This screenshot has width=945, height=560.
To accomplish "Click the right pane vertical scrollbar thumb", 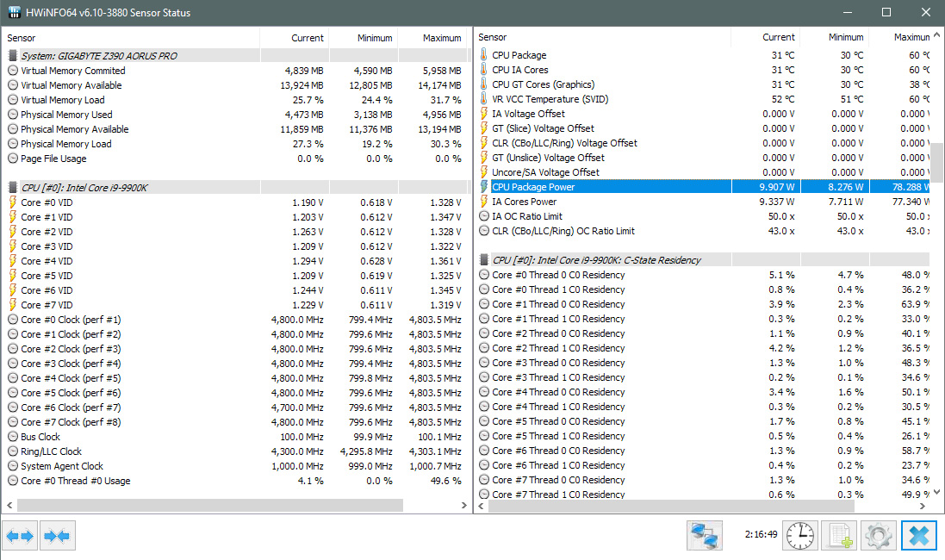I will (x=936, y=163).
